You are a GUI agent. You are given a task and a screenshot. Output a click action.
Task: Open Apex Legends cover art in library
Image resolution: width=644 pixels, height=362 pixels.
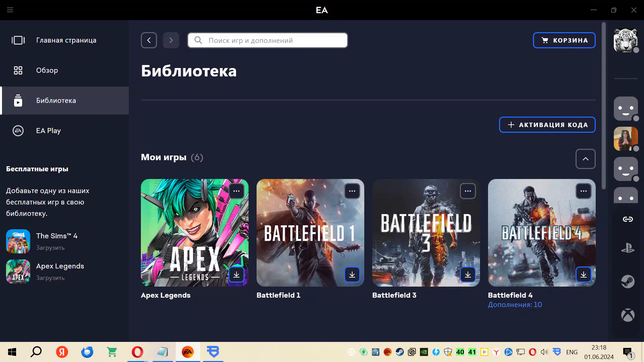pyautogui.click(x=195, y=233)
